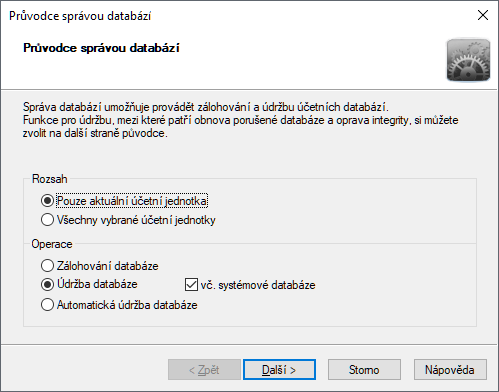499x392 pixels.
Task: Close the database wizard window
Action: 483,15
